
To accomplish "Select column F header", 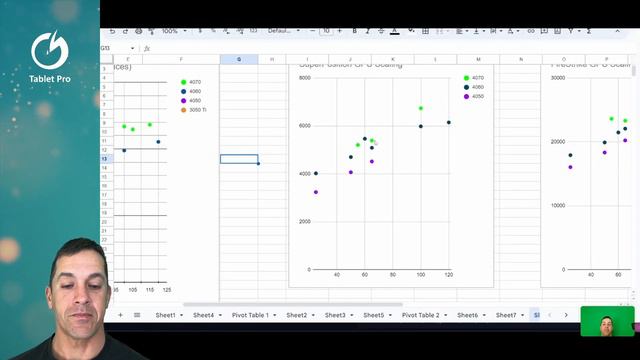I will pyautogui.click(x=181, y=60).
